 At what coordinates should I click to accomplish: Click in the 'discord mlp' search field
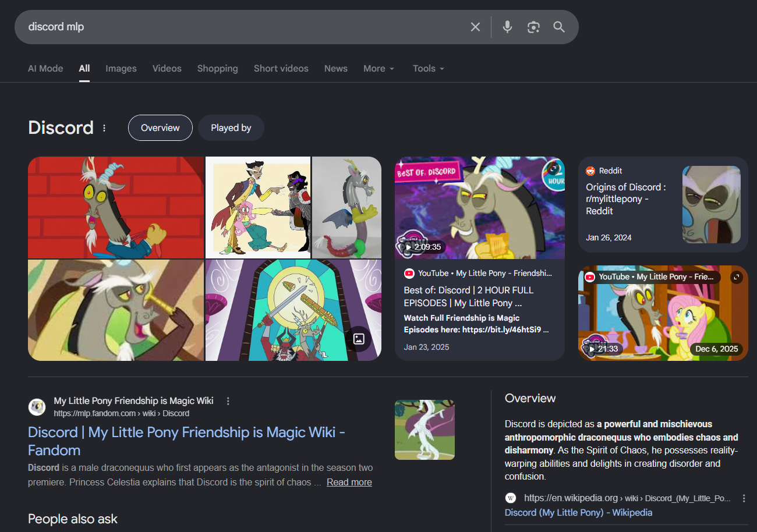pyautogui.click(x=245, y=27)
